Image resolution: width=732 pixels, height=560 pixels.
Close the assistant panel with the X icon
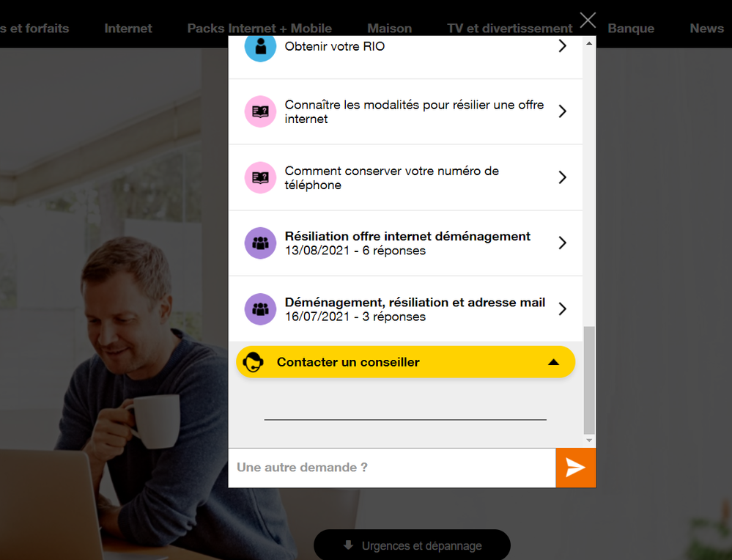(x=588, y=20)
